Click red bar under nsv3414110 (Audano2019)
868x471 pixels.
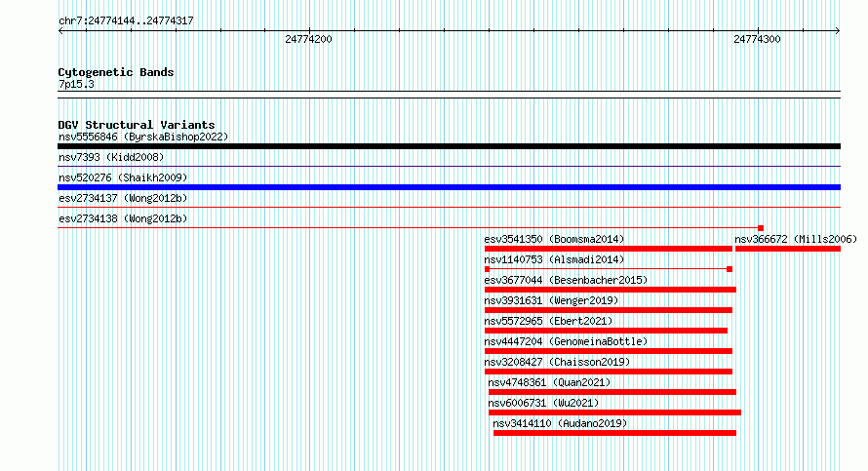614,433
